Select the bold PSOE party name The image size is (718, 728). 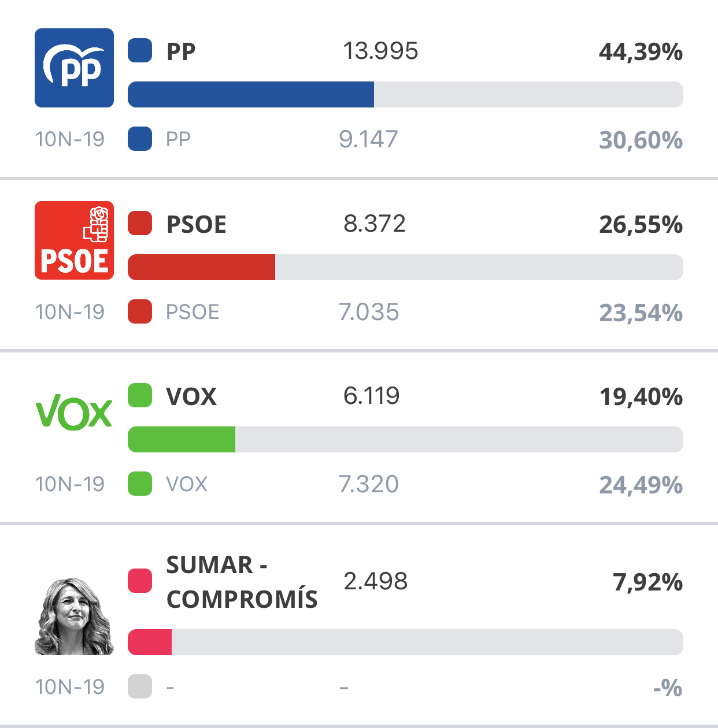point(196,224)
